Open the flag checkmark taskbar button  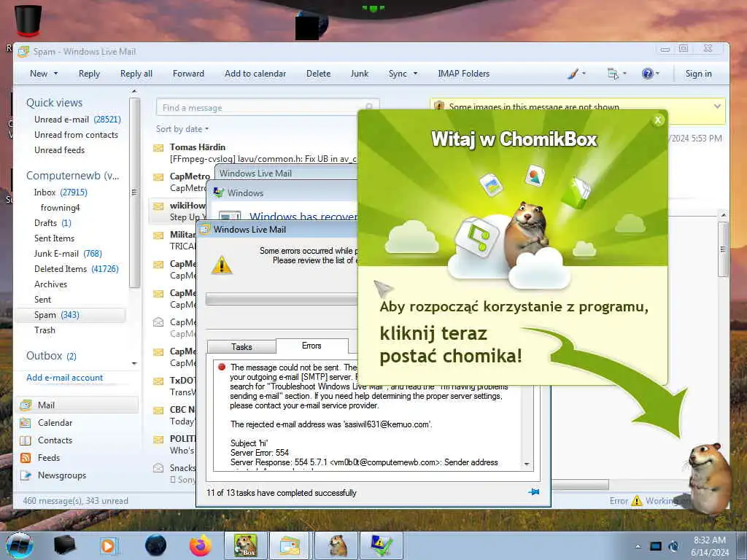coord(381,545)
